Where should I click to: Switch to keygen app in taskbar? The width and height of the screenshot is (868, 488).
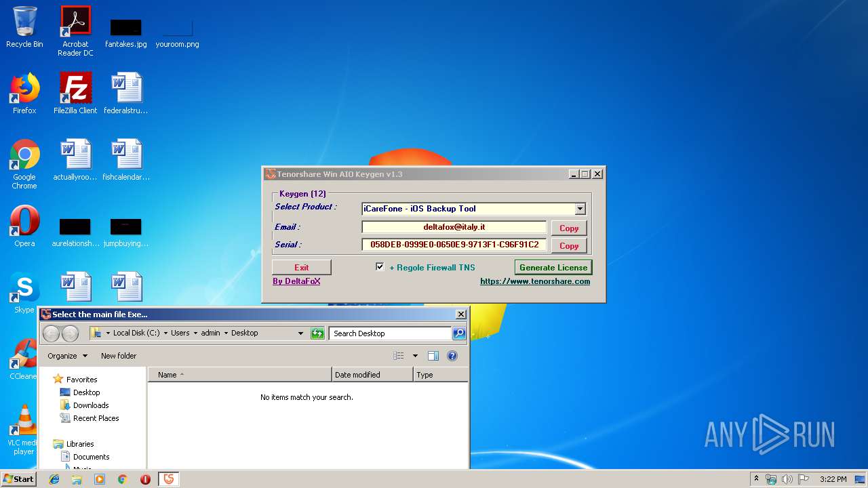point(169,479)
